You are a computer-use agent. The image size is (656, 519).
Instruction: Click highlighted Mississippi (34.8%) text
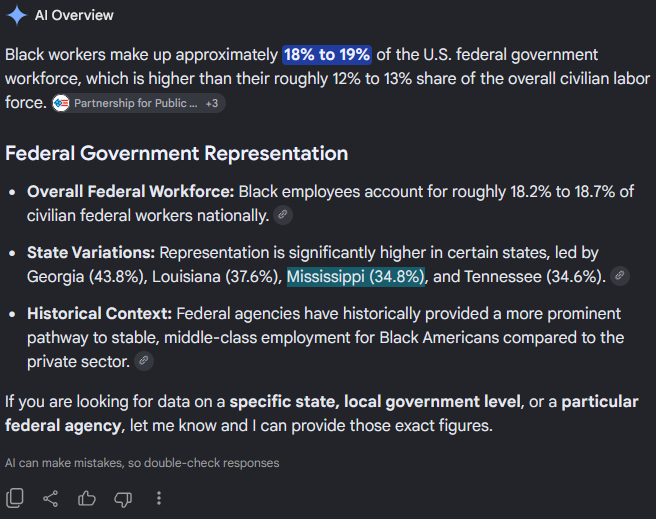(x=356, y=276)
